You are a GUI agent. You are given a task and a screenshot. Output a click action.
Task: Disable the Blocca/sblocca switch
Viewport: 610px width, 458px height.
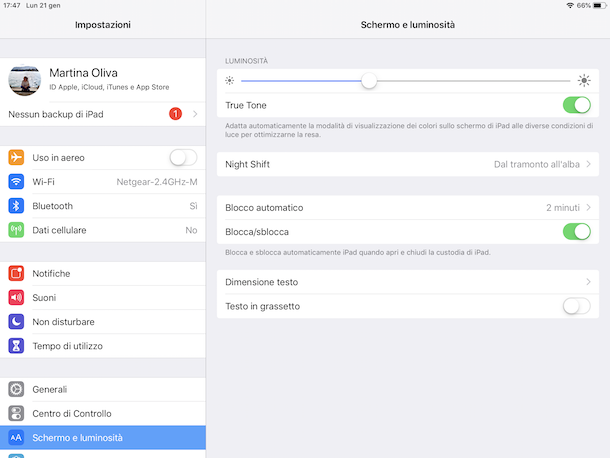click(x=577, y=232)
